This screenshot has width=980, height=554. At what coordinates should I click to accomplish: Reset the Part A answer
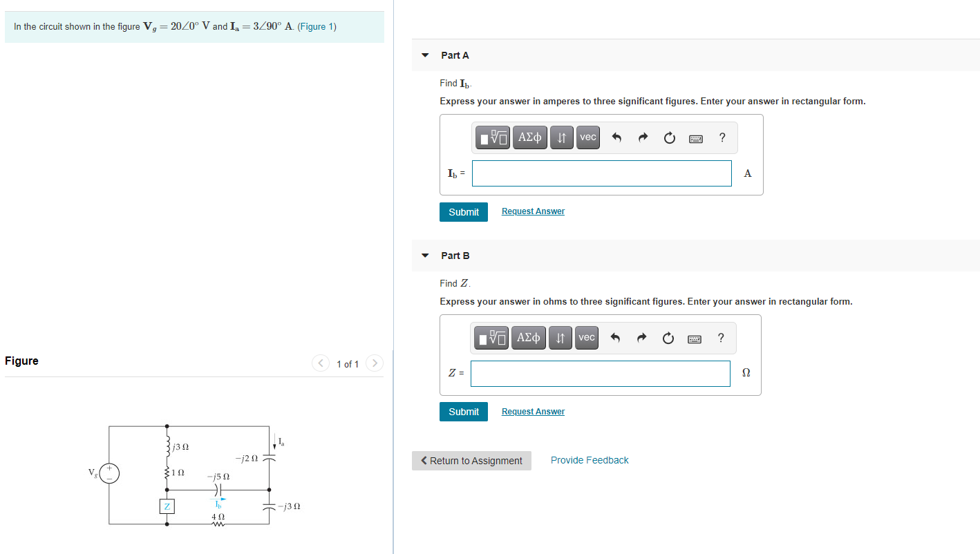[669, 137]
